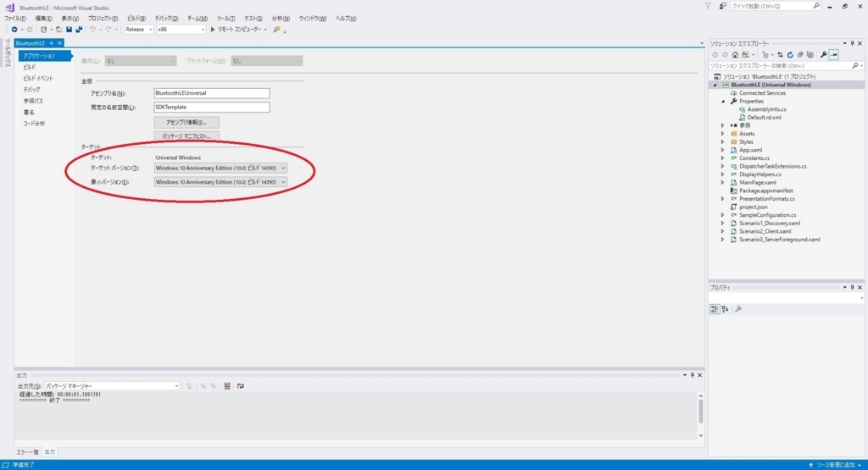Switch to the Error List tab (エラー一覧)

(28, 451)
